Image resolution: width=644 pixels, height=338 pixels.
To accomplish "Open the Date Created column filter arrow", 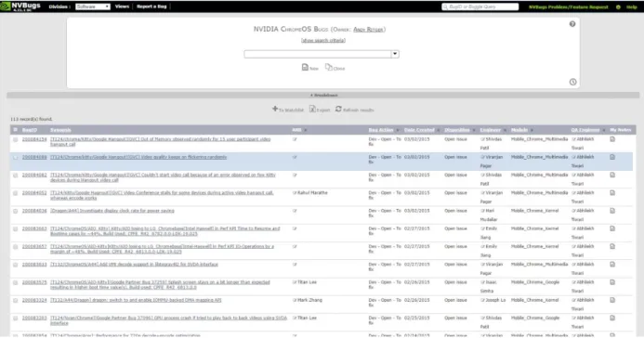I will 439,130.
